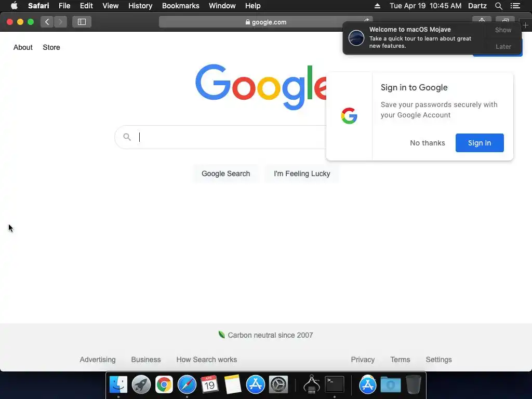The height and width of the screenshot is (399, 532).
Task: Open a new tab with plus button
Action: 526,25
